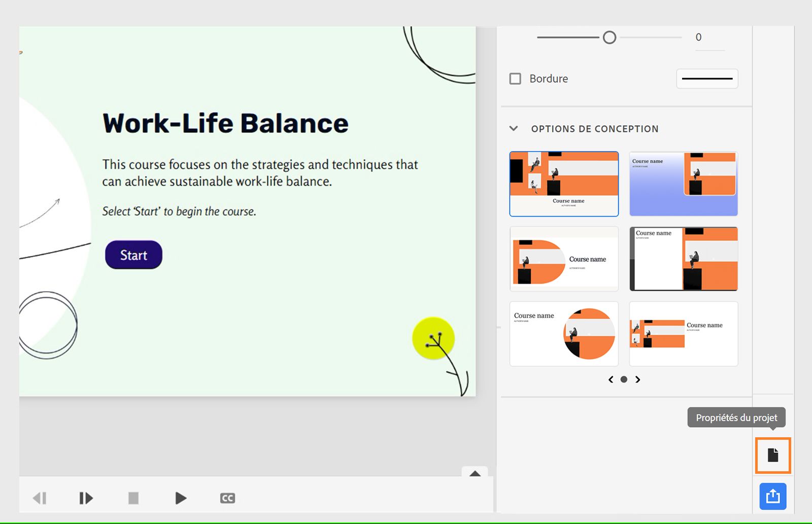
Task: Enable the Bordure checkbox
Action: [x=515, y=79]
